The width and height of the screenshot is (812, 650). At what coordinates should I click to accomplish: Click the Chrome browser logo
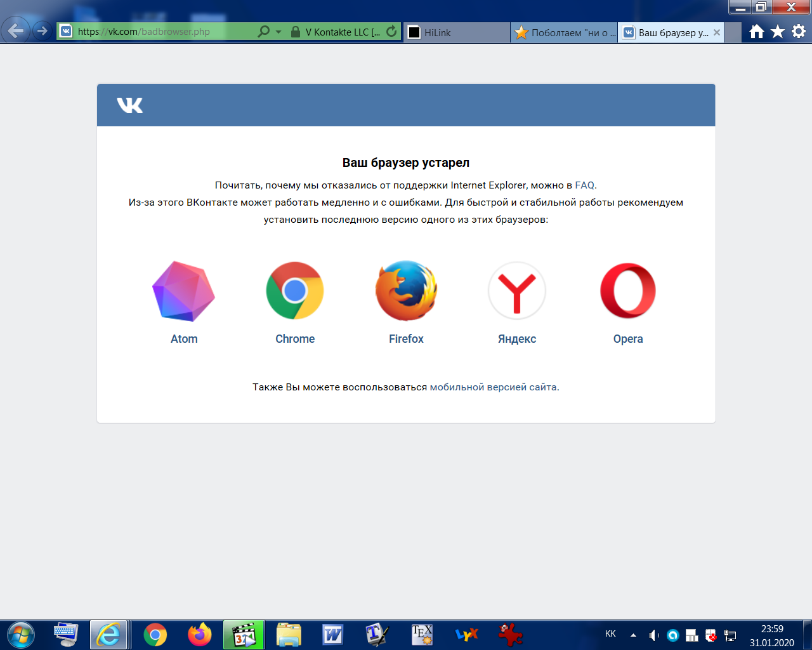coord(295,291)
